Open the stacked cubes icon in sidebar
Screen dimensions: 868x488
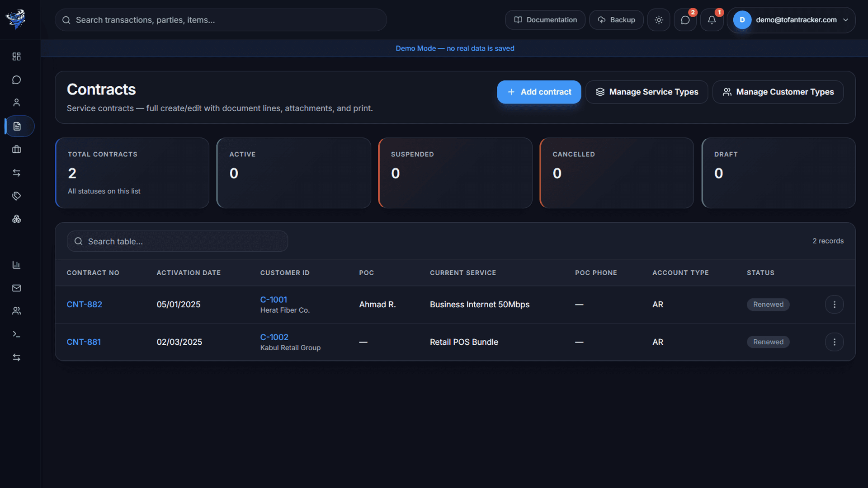pyautogui.click(x=17, y=219)
